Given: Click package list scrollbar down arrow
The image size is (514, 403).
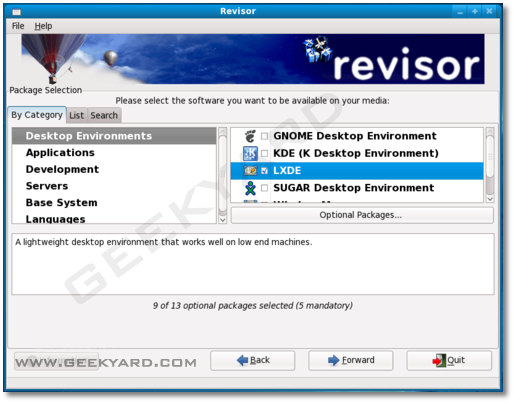Looking at the screenshot, I should [x=490, y=199].
